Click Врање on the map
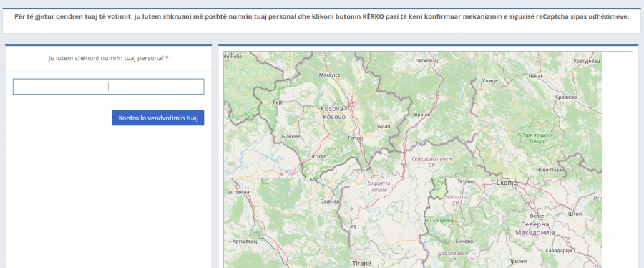 422,114
